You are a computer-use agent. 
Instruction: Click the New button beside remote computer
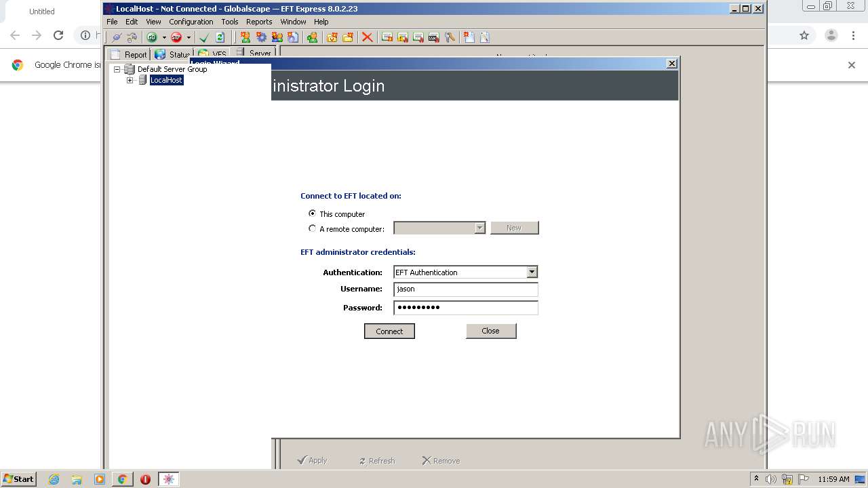click(x=514, y=228)
